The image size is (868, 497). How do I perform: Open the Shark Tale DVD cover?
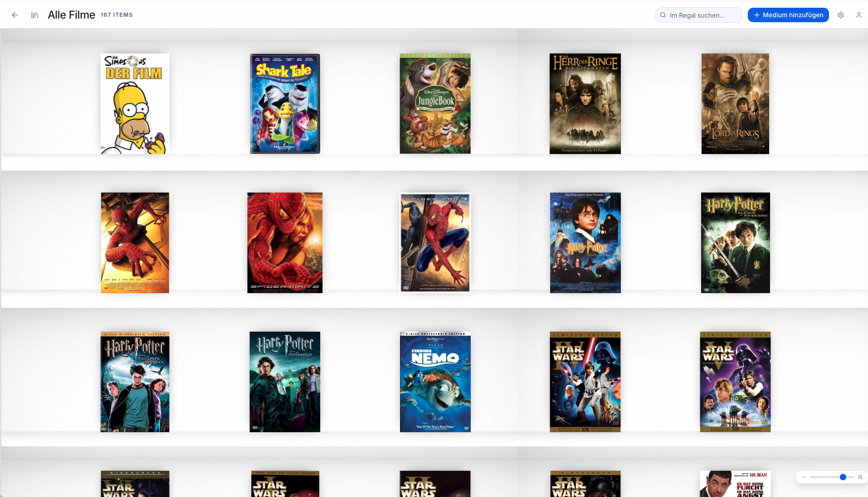coord(285,104)
